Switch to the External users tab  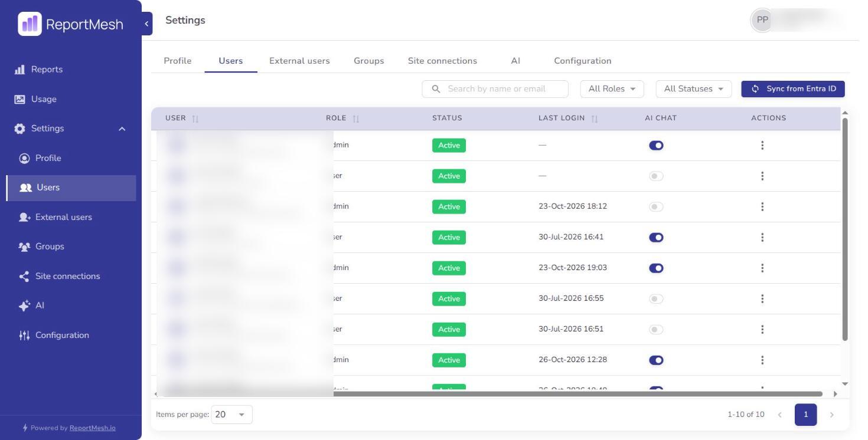pos(299,61)
